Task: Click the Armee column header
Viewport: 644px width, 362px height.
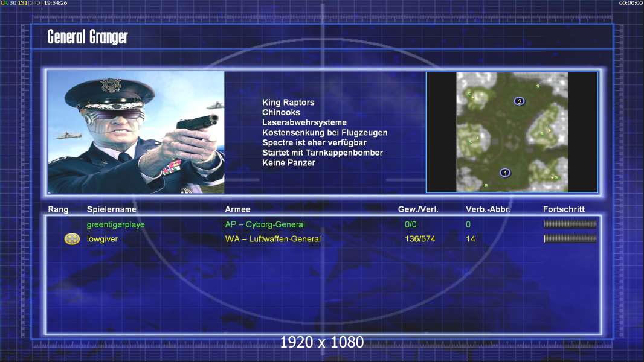Action: (238, 209)
